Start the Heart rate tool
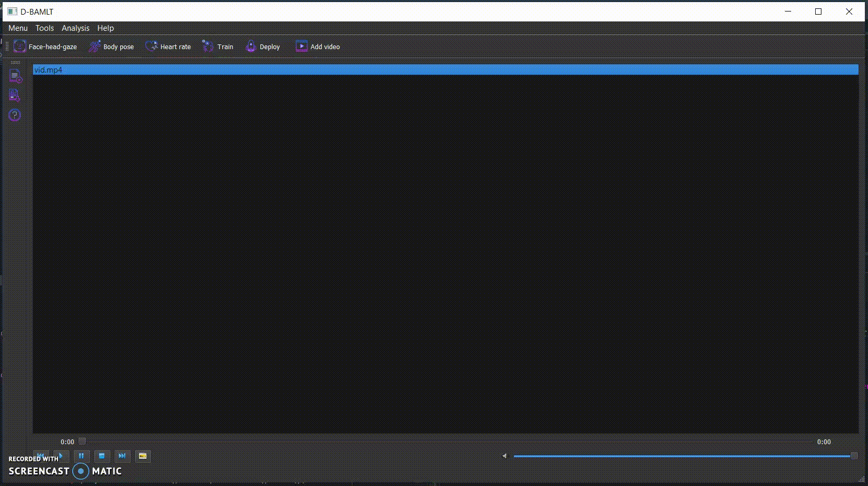 [x=168, y=47]
